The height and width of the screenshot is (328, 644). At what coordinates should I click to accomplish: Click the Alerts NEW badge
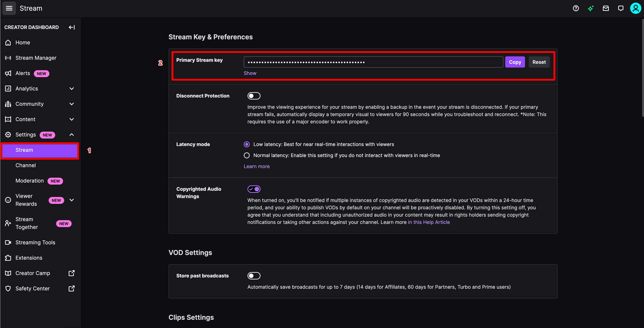(42, 74)
